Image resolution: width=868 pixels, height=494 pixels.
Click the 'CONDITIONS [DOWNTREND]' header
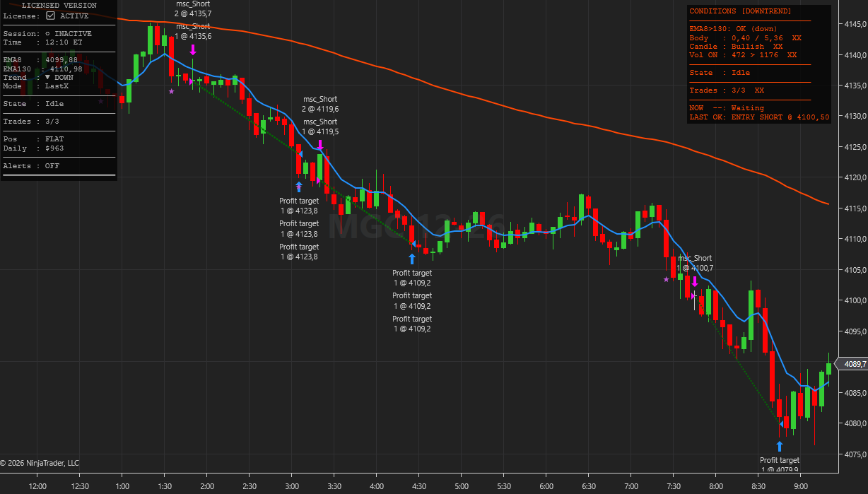click(740, 12)
